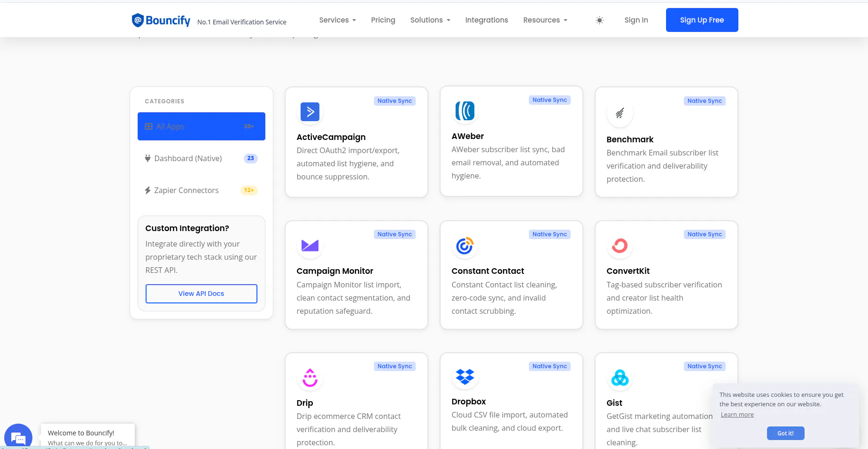Click the lightning icon beside Zapier Connectors
This screenshot has width=868, height=449.
coord(147,190)
